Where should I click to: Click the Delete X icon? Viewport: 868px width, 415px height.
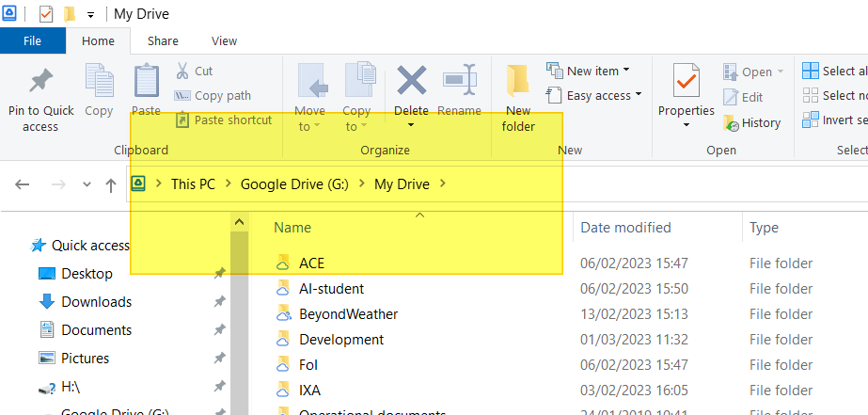(411, 81)
